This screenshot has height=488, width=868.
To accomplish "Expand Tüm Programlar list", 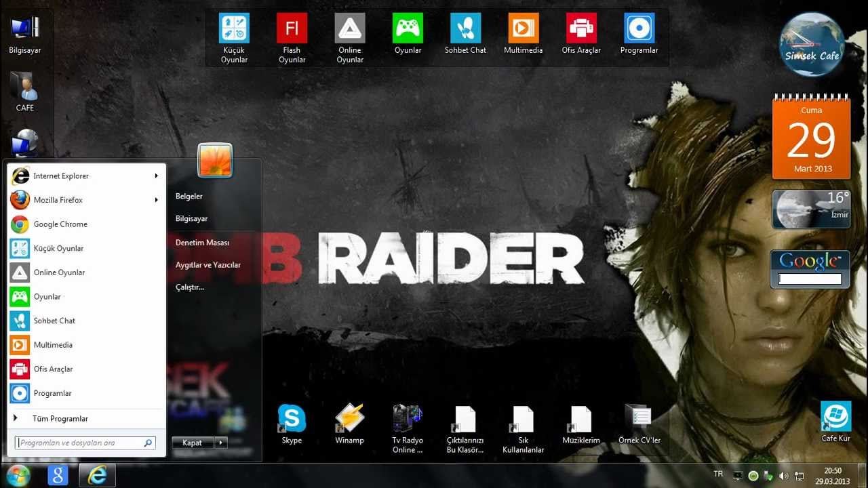I will click(x=86, y=418).
